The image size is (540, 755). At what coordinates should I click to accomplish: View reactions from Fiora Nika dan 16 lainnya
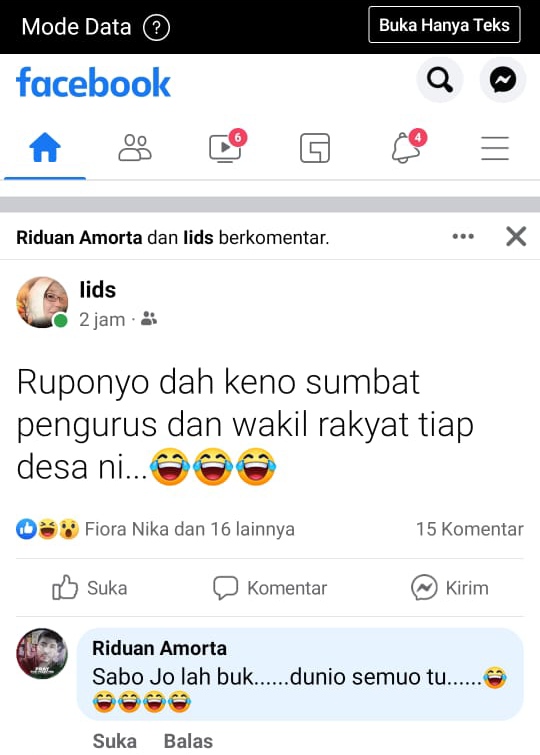(155, 529)
